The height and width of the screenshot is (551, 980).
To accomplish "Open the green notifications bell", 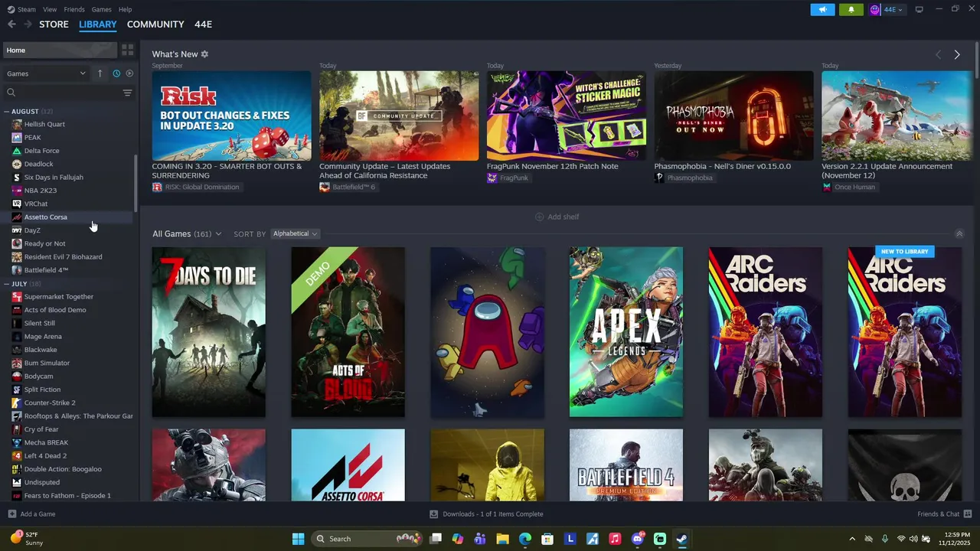I will click(x=851, y=9).
